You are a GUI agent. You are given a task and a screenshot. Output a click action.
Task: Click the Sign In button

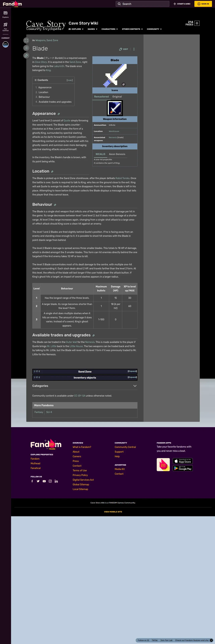pos(203,4)
